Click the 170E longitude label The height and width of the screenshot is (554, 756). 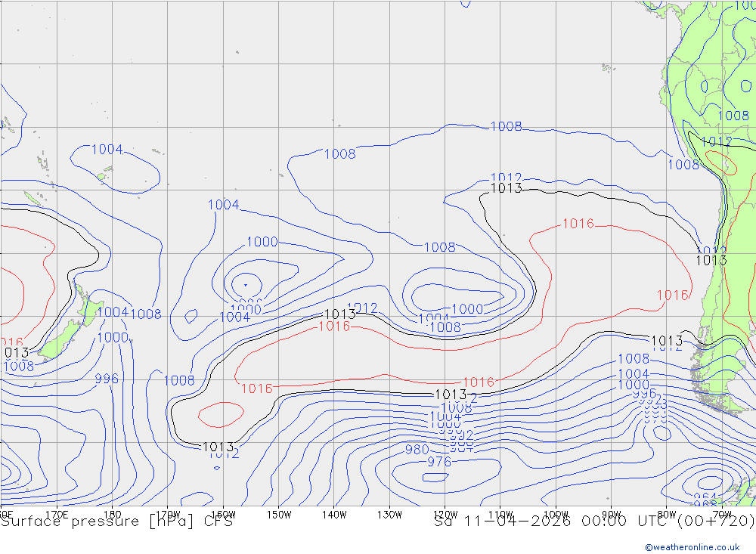pyautogui.click(x=57, y=515)
